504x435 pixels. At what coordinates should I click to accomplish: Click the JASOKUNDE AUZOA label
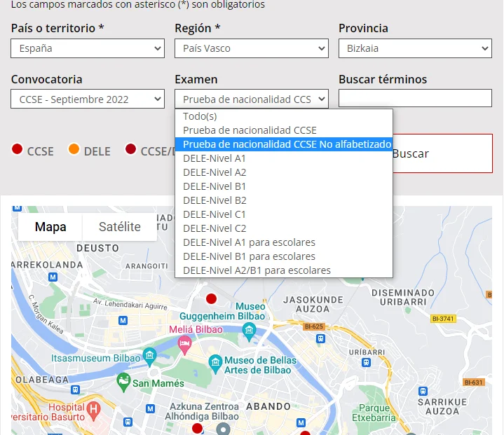pyautogui.click(x=313, y=305)
